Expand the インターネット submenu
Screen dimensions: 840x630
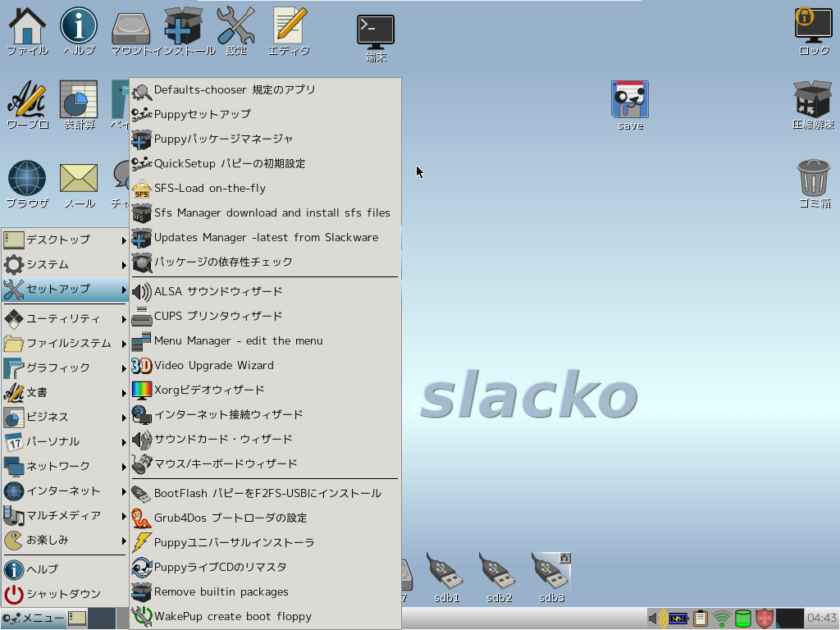pyautogui.click(x=65, y=491)
